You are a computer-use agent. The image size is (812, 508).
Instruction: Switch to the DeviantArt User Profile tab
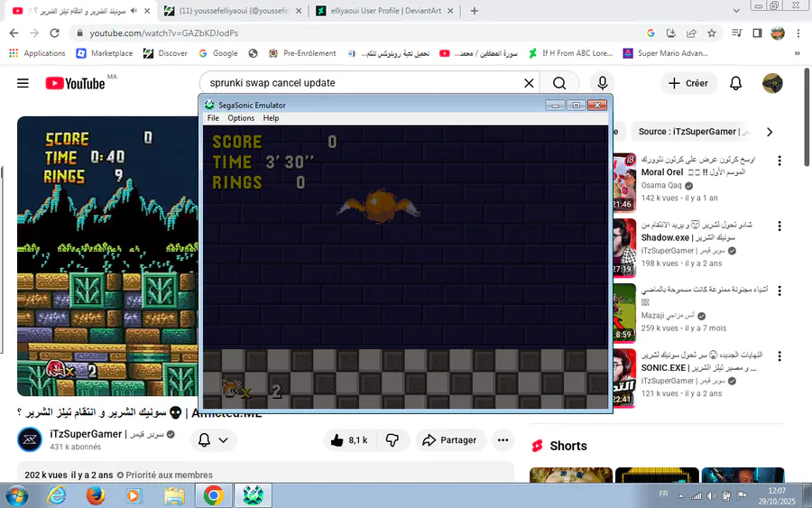(x=386, y=11)
